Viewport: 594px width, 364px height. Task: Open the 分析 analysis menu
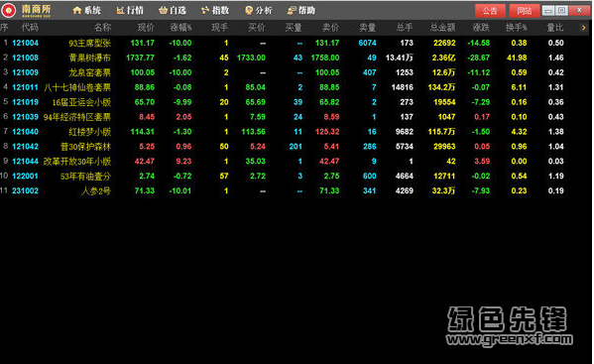pos(259,10)
